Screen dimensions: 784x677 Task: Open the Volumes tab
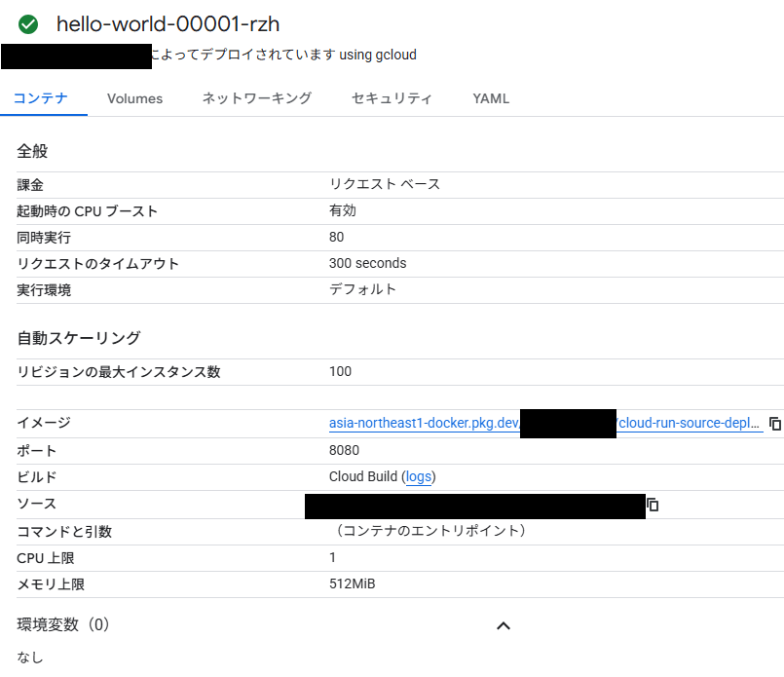[134, 98]
